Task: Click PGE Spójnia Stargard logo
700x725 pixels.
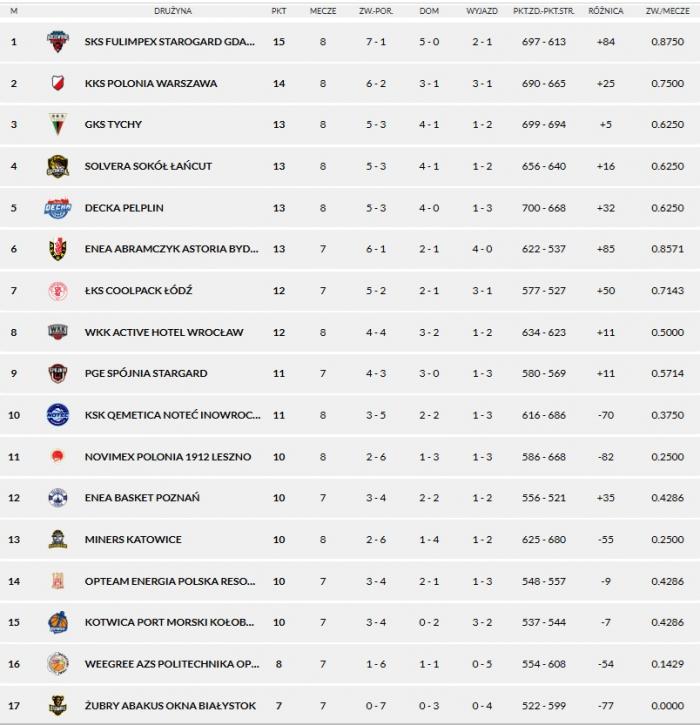Action: (58, 374)
